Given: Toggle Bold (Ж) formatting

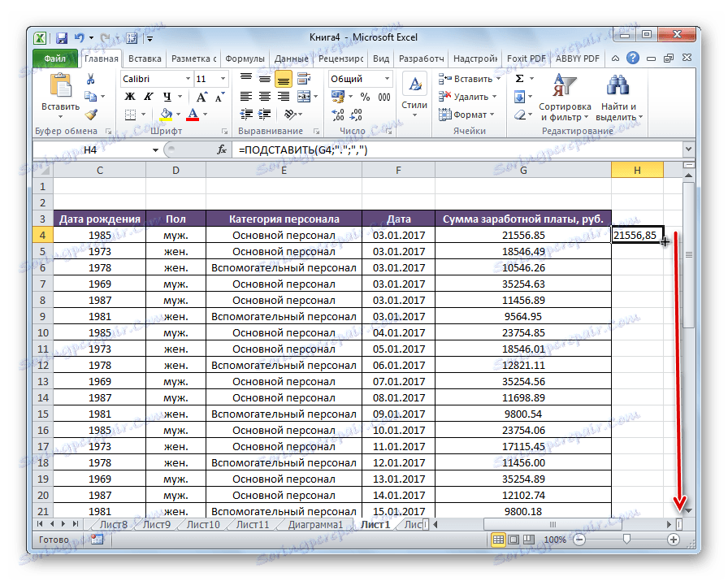Looking at the screenshot, I should click(130, 97).
